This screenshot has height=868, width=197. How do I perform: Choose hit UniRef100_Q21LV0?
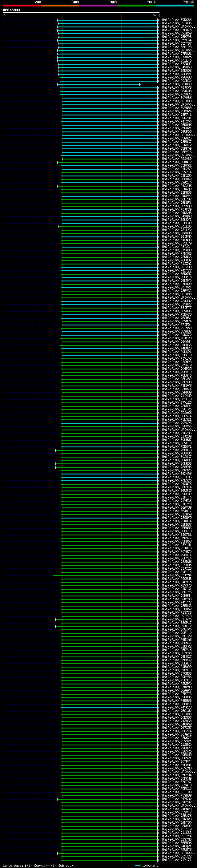pyautogui.click(x=177, y=230)
